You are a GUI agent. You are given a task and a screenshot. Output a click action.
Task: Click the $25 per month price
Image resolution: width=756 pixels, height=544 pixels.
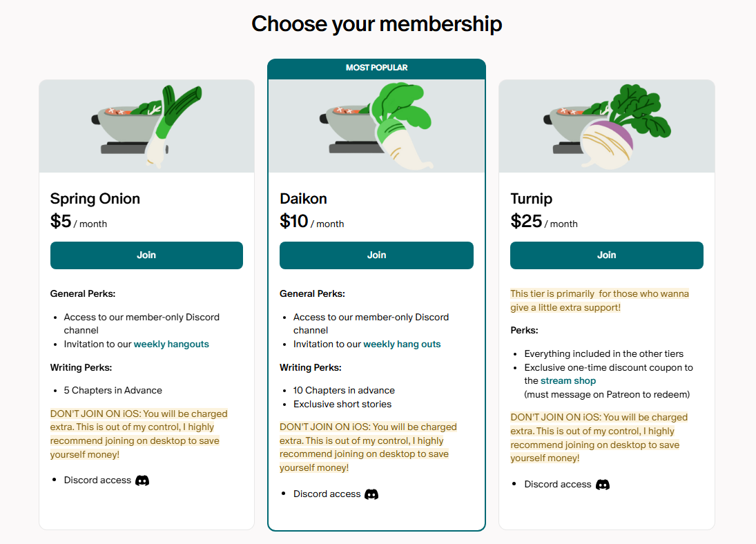(x=544, y=222)
